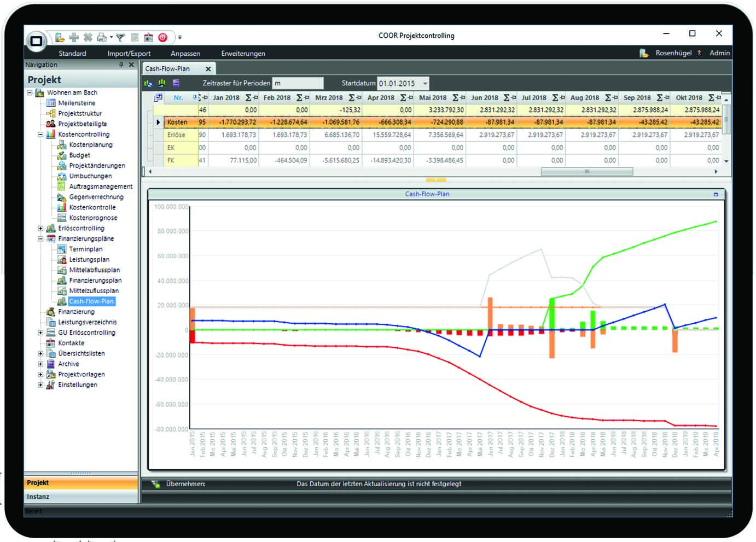Viewport: 756px width, 542px height.
Task: Collapse the Kostencontrolling tree node
Action: (40, 135)
